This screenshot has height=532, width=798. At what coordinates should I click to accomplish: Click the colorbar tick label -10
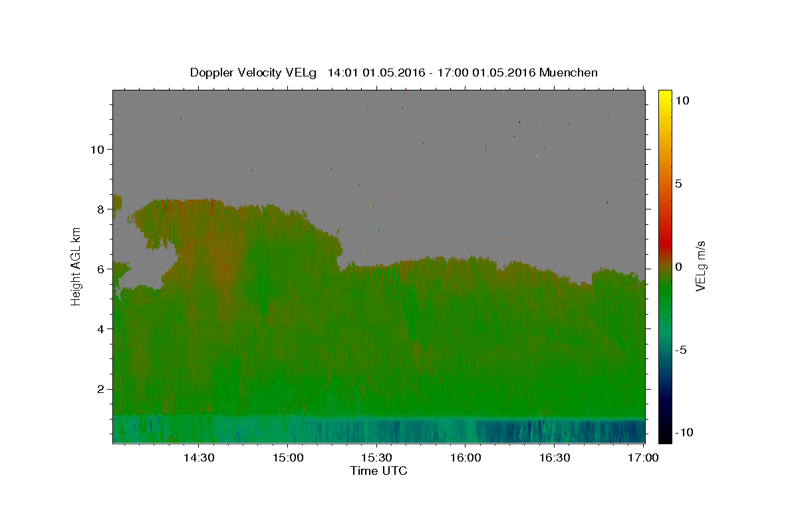(x=682, y=432)
